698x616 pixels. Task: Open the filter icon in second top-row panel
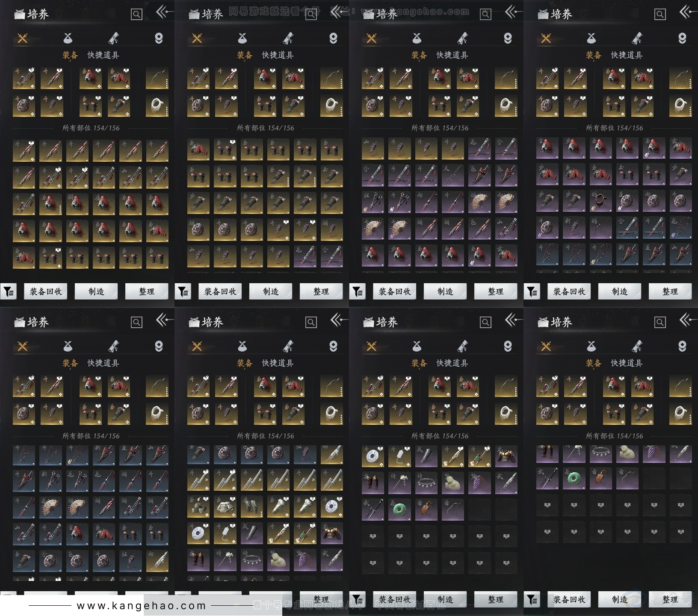[183, 292]
